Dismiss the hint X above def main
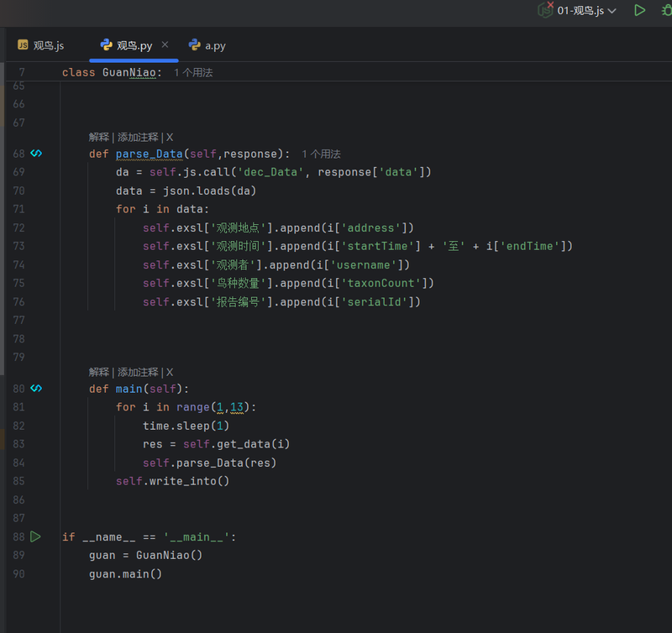This screenshot has height=633, width=672. [170, 372]
